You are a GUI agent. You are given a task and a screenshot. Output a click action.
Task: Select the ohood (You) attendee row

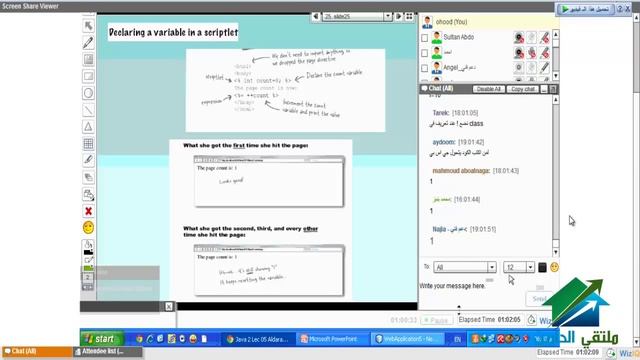[x=489, y=22]
